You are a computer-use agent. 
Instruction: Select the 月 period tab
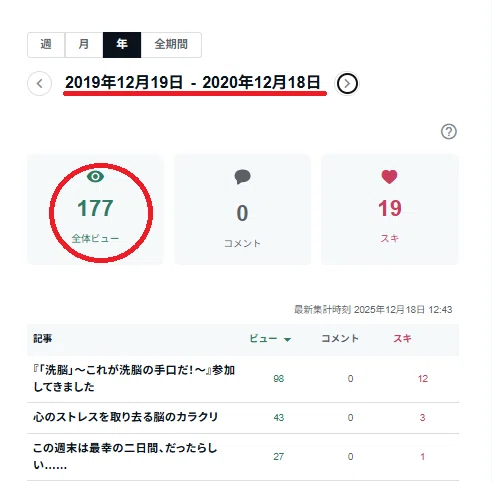[x=84, y=45]
